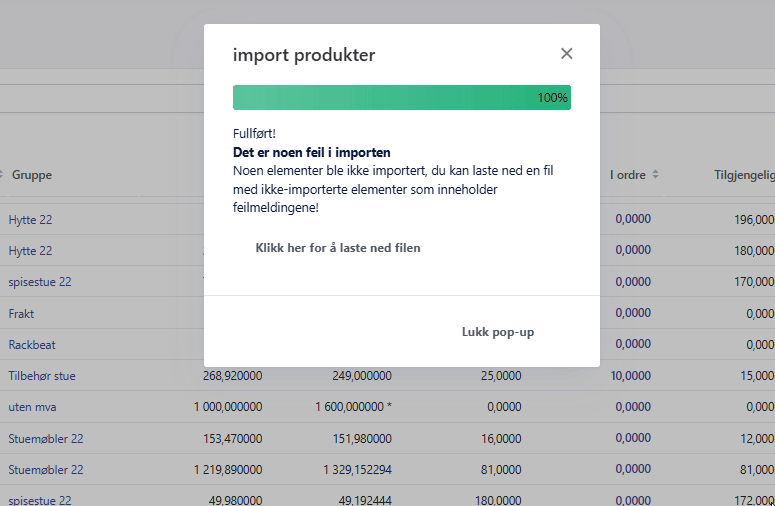Open spisestue 22 group in the 170,000 row
Image resolution: width=775 pixels, height=506 pixels.
coord(40,282)
